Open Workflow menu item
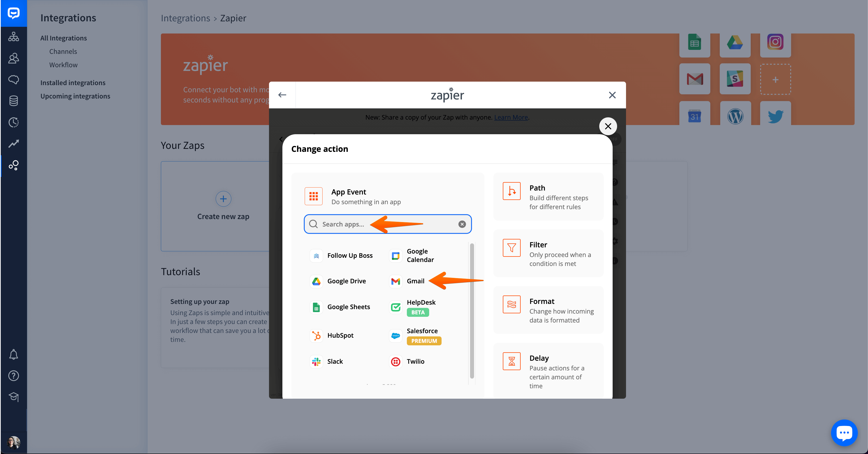The height and width of the screenshot is (454, 868). coord(63,65)
